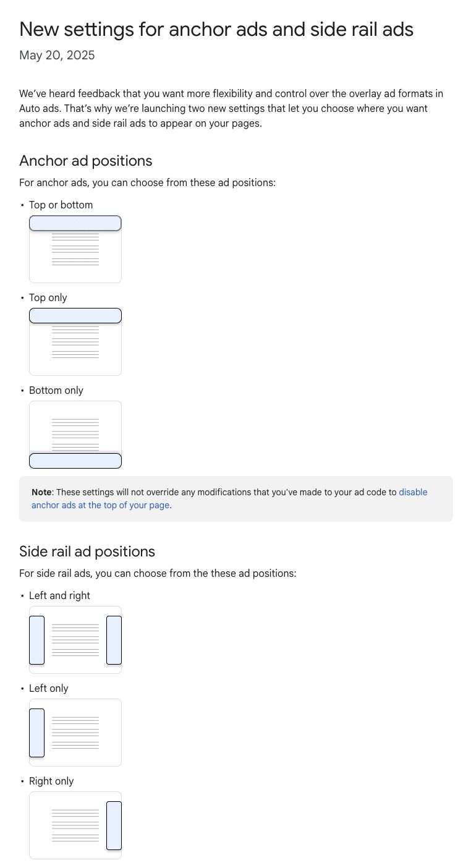
Task: Open the disable anchor ads link
Action: [x=412, y=492]
